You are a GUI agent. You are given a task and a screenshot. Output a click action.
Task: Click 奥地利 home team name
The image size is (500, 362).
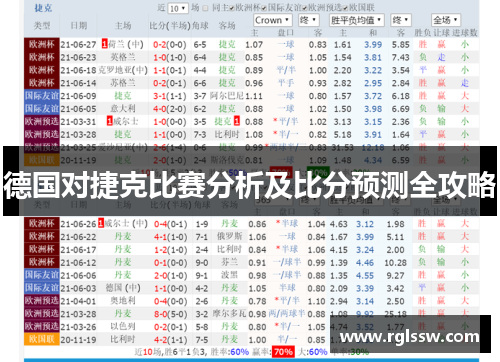click(123, 301)
